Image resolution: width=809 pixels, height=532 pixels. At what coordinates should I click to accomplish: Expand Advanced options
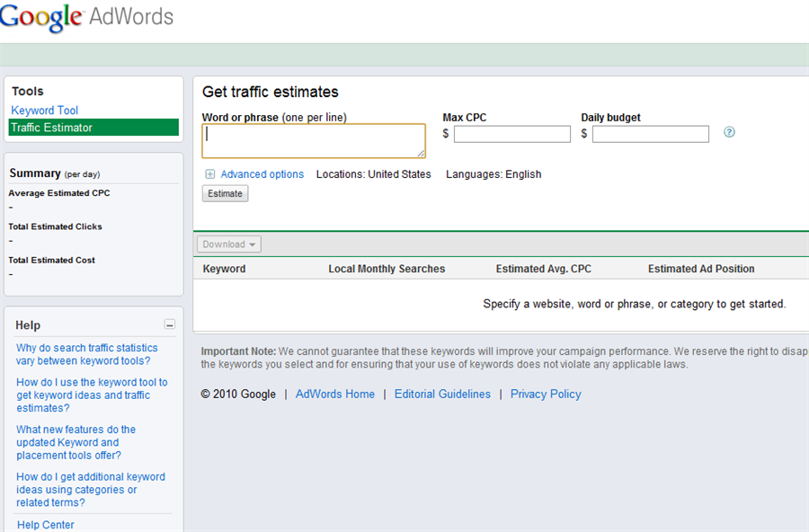click(262, 173)
